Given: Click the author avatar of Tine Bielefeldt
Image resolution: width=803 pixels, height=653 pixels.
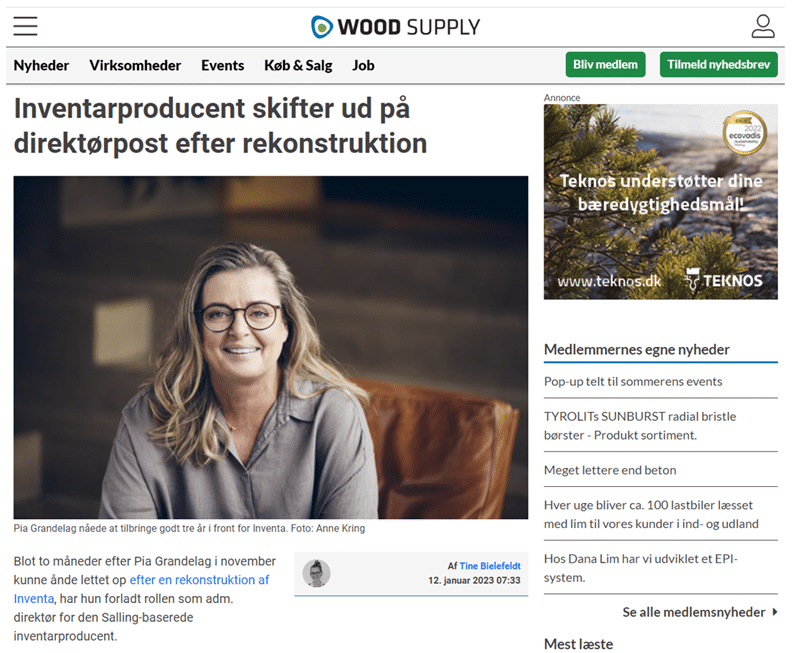Looking at the screenshot, I should [316, 573].
